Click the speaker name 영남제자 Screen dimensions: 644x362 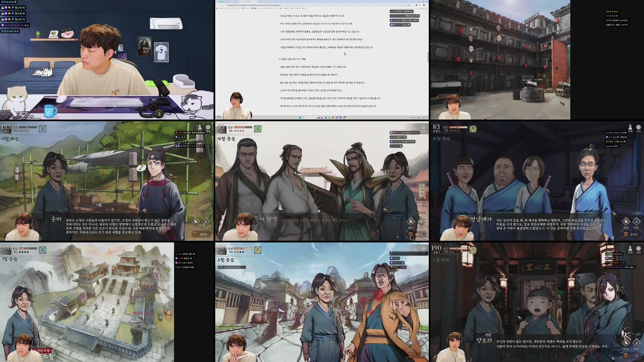pos(481,219)
